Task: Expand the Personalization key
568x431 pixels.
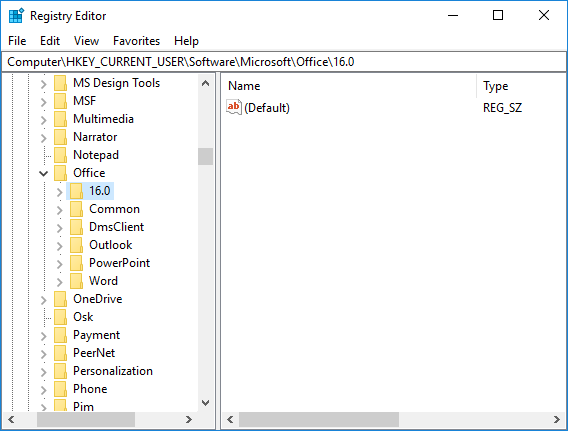Action: click(43, 372)
